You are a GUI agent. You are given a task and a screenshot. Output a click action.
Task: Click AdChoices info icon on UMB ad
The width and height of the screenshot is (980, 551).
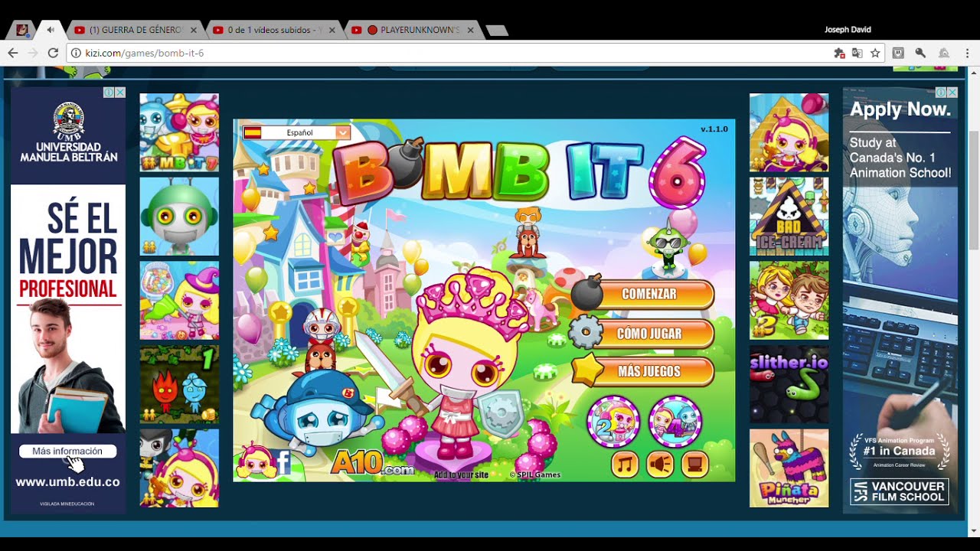[109, 93]
